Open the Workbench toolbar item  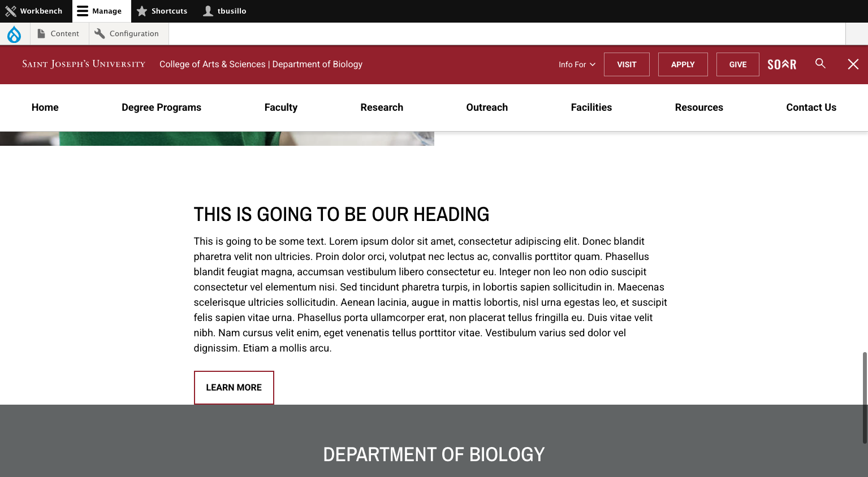point(34,11)
